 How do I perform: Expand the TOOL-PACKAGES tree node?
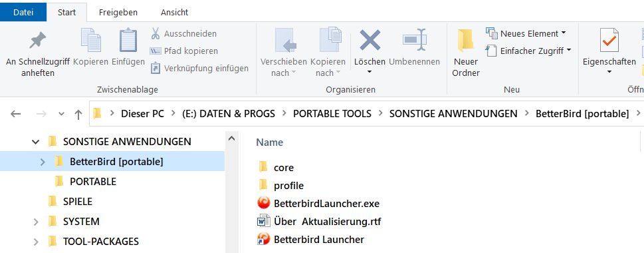click(x=36, y=242)
